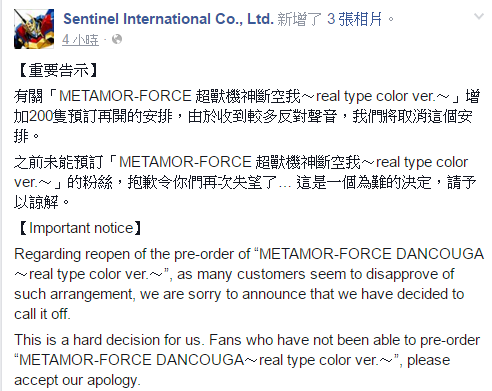492x391 pixels.
Task: Click the 【重要告示】 heading line
Action: tap(57, 70)
